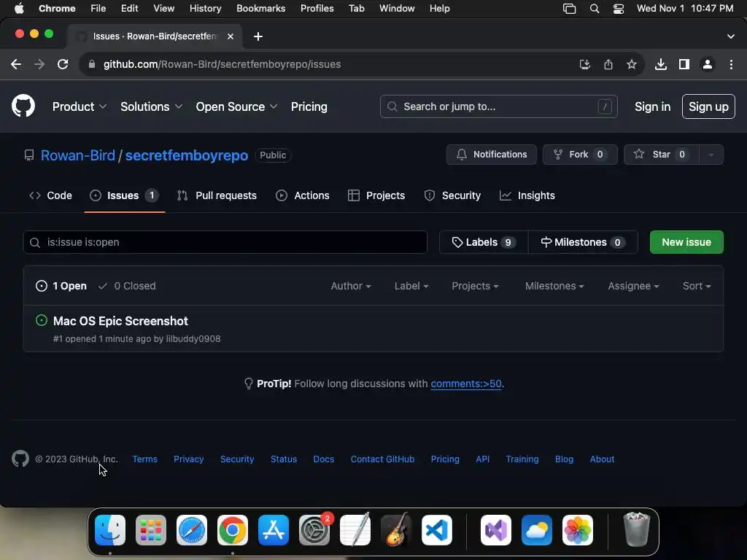The image size is (747, 560).
Task: Open Weather app from the dock
Action: point(537,530)
